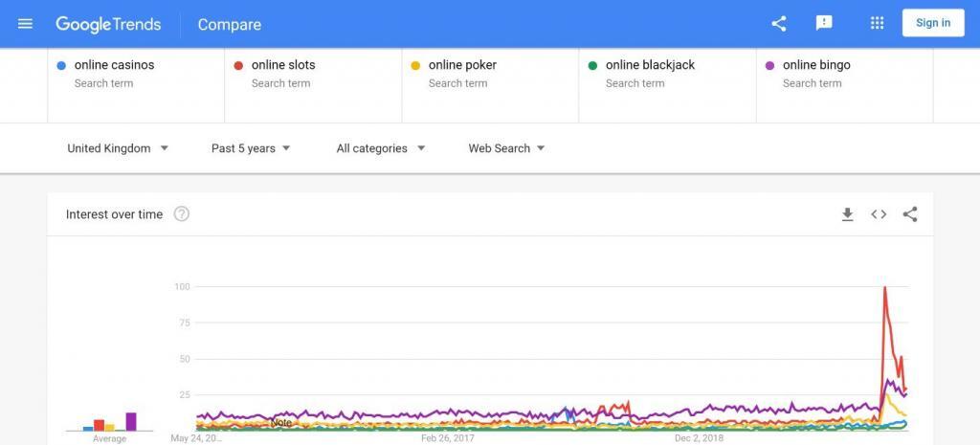Open the hamburger main menu
The width and height of the screenshot is (980, 445).
click(25, 24)
